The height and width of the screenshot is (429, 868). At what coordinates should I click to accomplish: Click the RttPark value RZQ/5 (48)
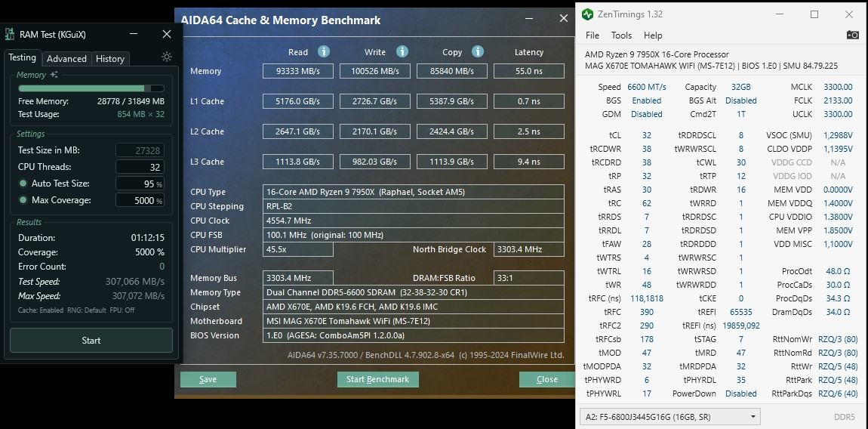(x=838, y=380)
